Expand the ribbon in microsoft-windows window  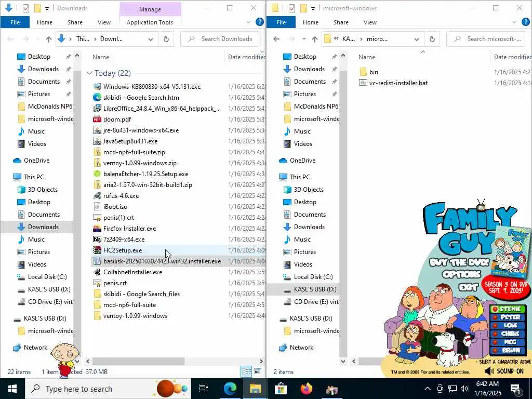(514, 22)
